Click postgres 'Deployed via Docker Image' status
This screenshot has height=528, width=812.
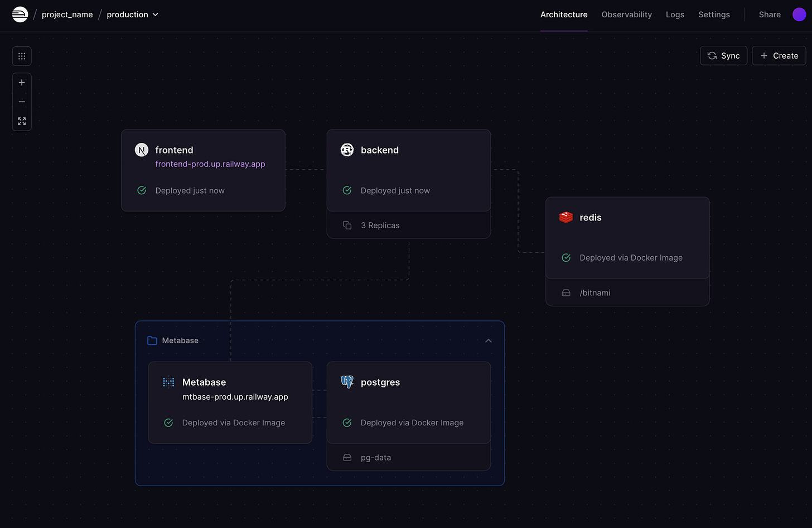point(412,423)
